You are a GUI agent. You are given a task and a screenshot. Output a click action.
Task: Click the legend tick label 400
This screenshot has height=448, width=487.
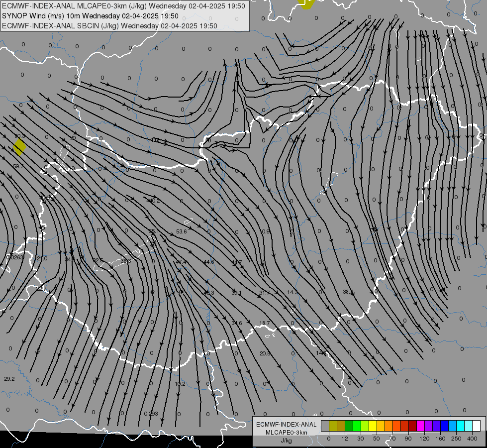(x=472, y=439)
